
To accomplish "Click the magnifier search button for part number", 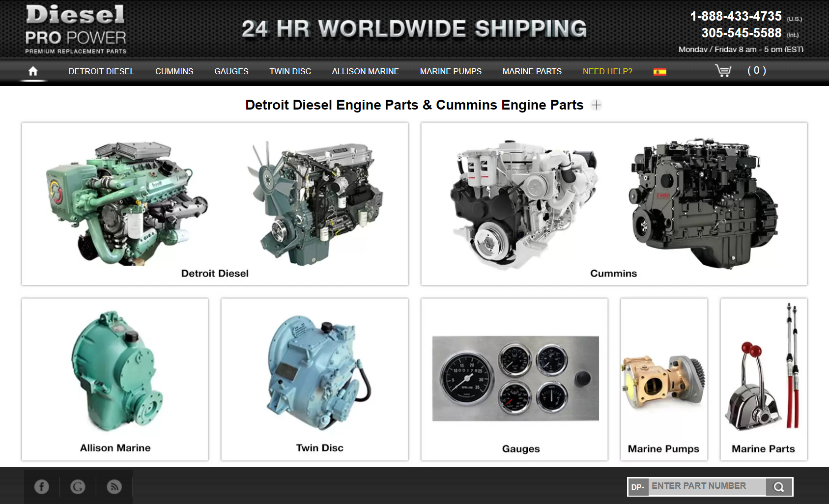I will tap(778, 487).
